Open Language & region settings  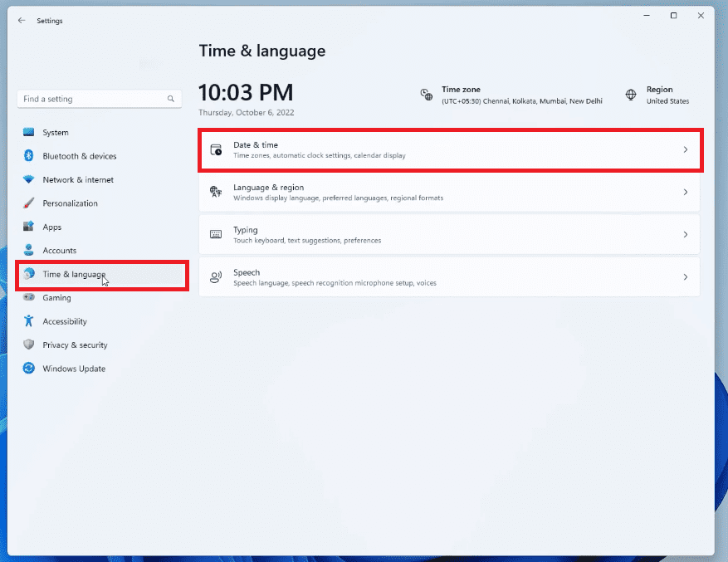(x=450, y=192)
